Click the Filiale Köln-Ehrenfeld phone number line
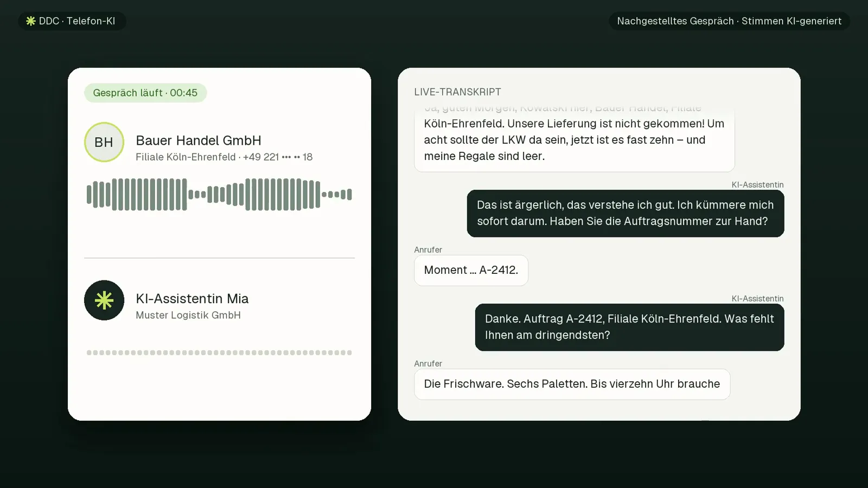868x488 pixels. pos(224,157)
